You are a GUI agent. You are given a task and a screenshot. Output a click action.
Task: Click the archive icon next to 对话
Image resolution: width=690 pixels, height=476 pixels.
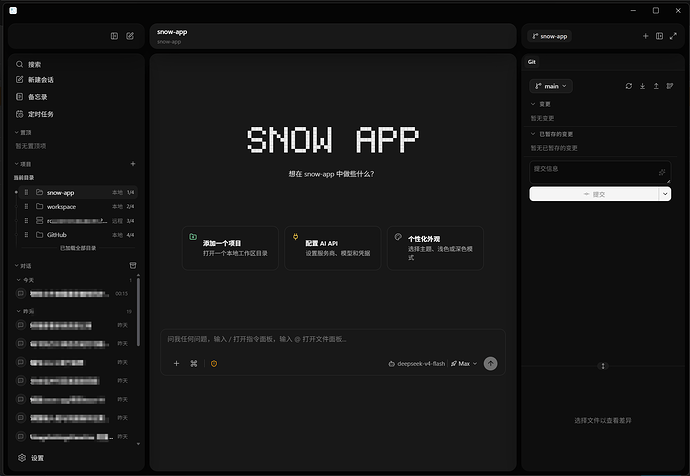pos(133,265)
